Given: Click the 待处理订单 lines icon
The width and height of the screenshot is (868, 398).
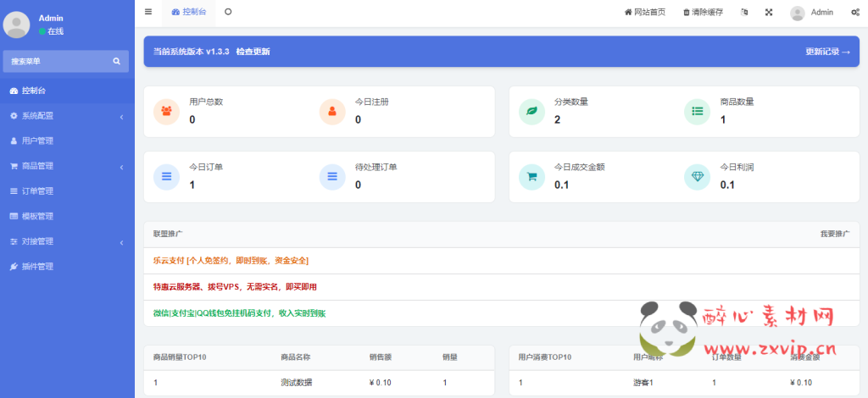Looking at the screenshot, I should (332, 177).
